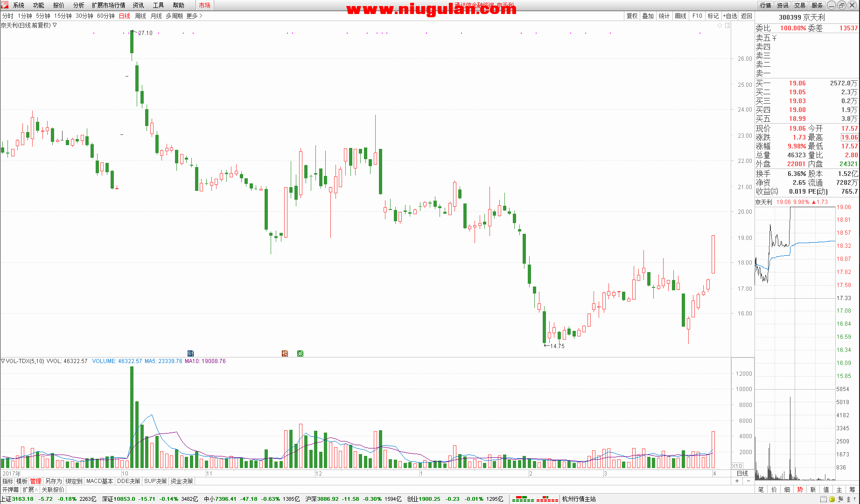Open the 报价 menu
Image resolution: width=860 pixels, height=504 pixels.
point(59,5)
